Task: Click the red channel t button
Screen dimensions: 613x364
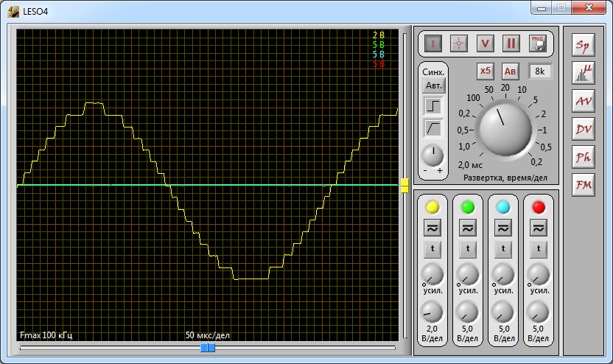Action: 539,250
